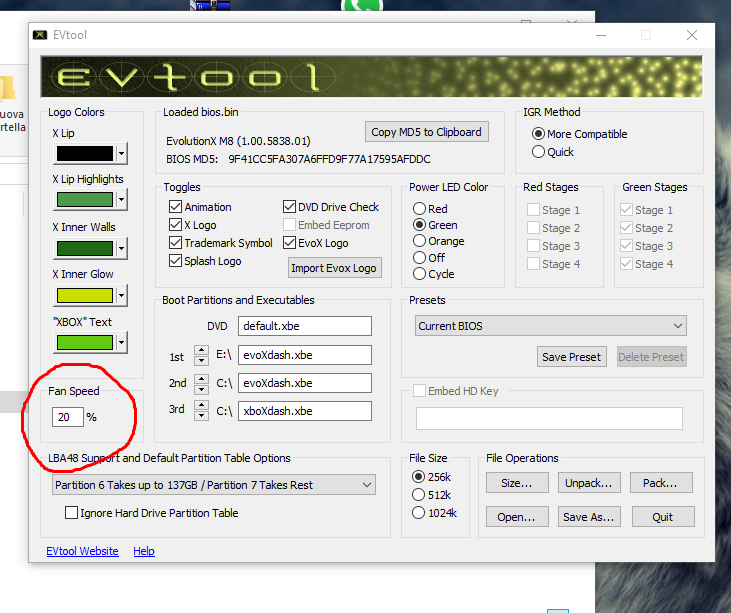Uncheck the Trademark Symbol toggle

pyautogui.click(x=175, y=243)
